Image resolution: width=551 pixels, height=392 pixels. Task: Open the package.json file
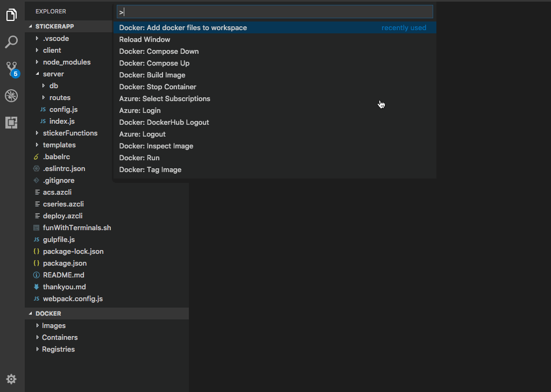tap(65, 263)
